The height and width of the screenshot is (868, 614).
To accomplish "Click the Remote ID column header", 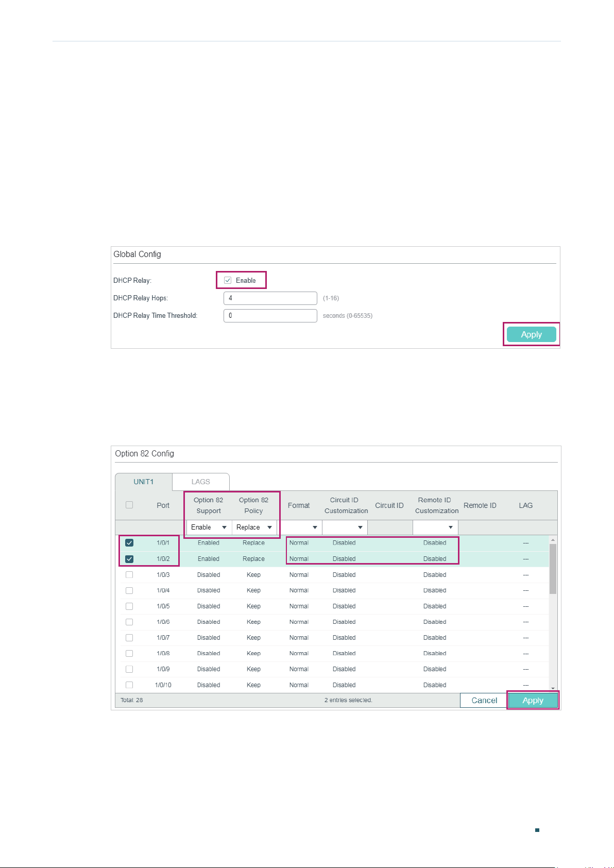I will point(480,505).
